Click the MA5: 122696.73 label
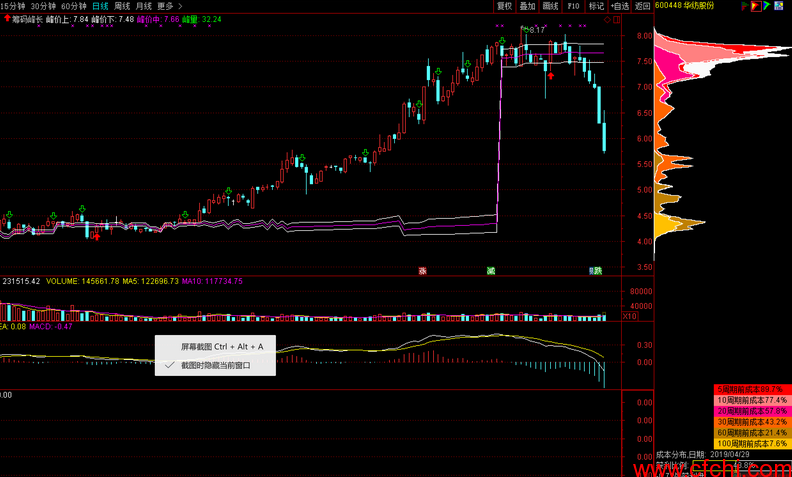 (x=151, y=281)
